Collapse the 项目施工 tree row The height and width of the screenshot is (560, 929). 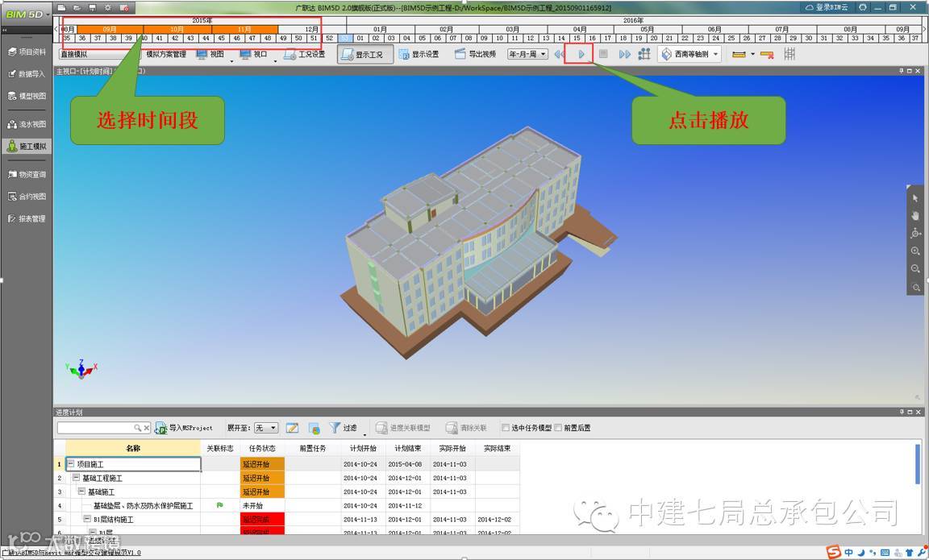71,463
